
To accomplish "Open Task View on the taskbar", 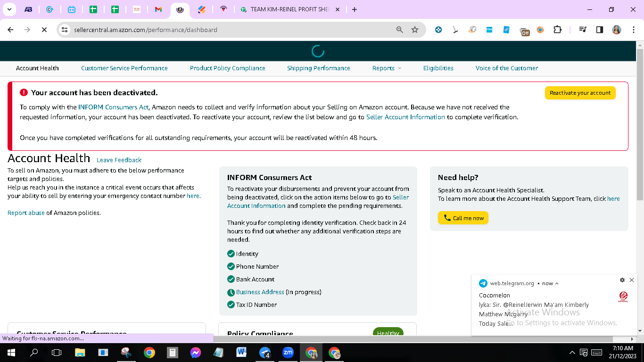I will coord(57,353).
